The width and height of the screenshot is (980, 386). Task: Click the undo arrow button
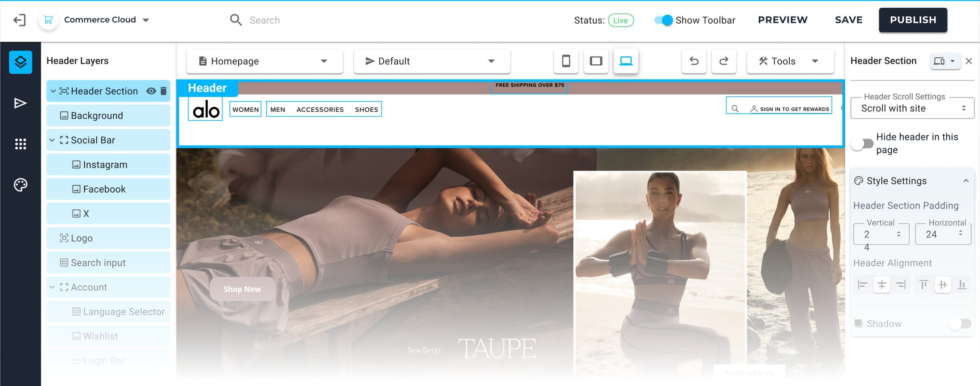tap(694, 61)
